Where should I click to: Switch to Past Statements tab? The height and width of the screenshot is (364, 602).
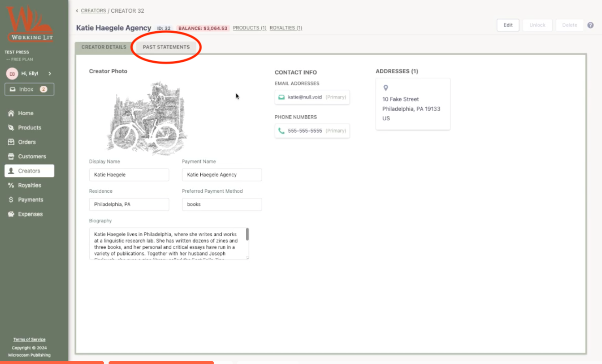(x=166, y=47)
